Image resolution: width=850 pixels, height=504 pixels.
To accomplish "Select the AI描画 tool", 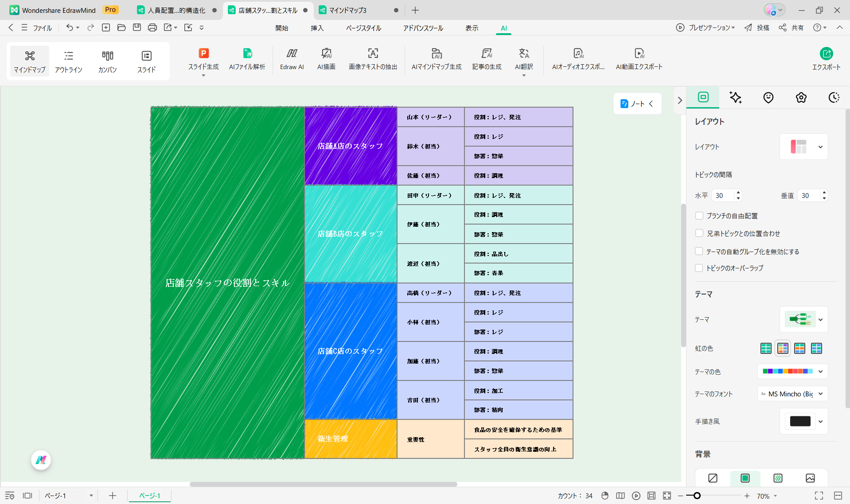I will (326, 54).
